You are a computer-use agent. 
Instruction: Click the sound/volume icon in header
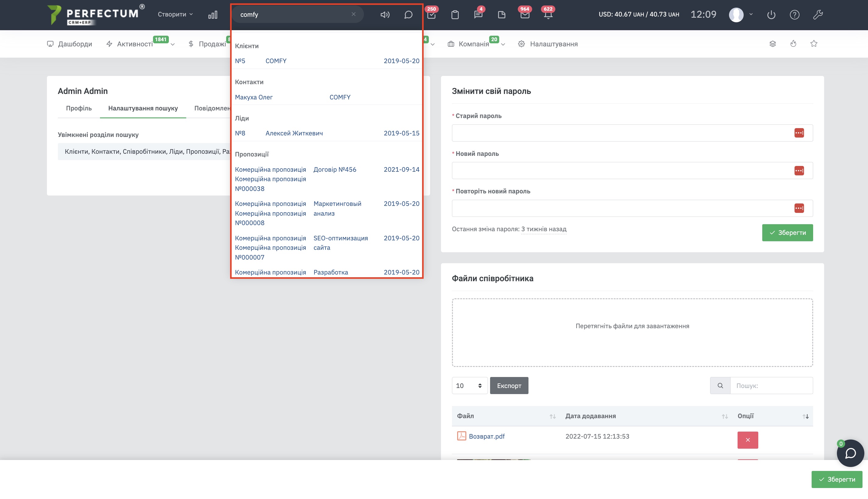[385, 15]
